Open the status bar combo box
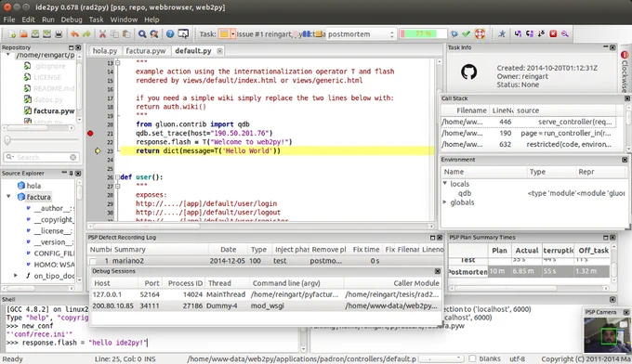 click(441, 358)
